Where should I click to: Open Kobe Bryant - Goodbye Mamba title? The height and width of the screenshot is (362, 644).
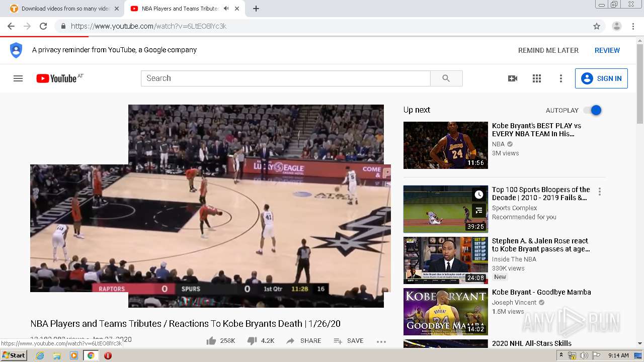541,292
